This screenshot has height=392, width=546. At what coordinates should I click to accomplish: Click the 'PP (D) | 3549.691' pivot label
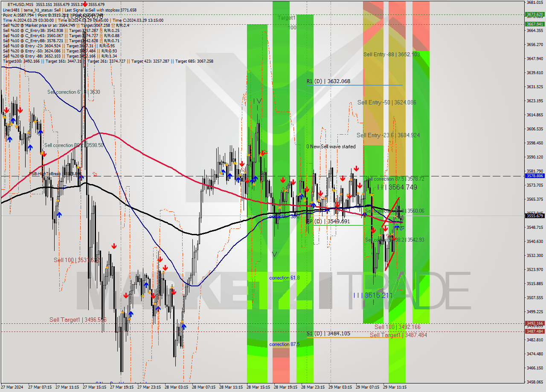pyautogui.click(x=328, y=222)
